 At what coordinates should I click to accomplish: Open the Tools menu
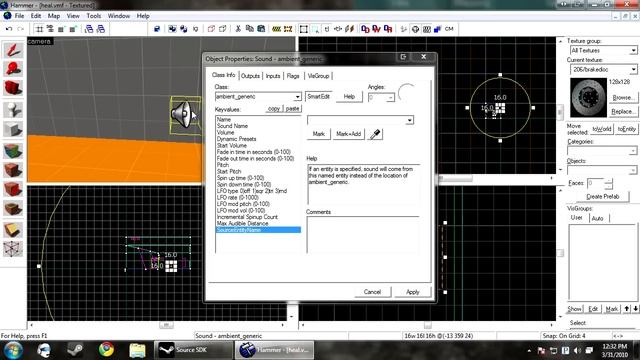(93, 16)
